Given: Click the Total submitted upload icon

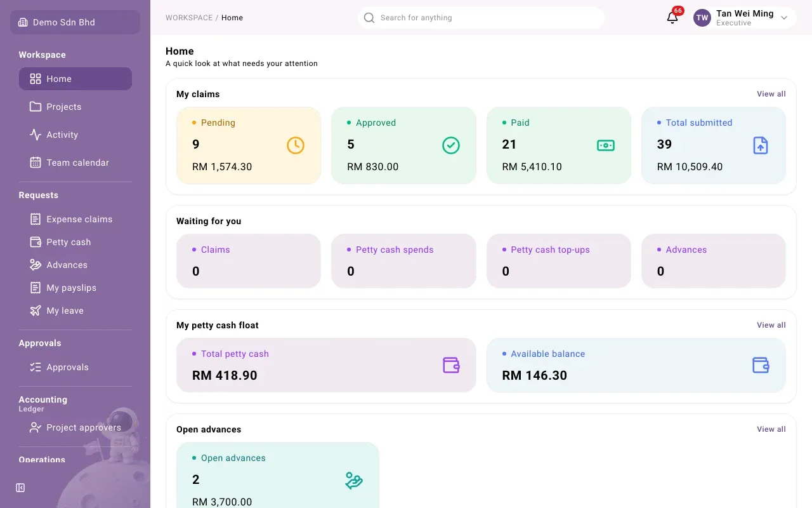Looking at the screenshot, I should (x=761, y=145).
